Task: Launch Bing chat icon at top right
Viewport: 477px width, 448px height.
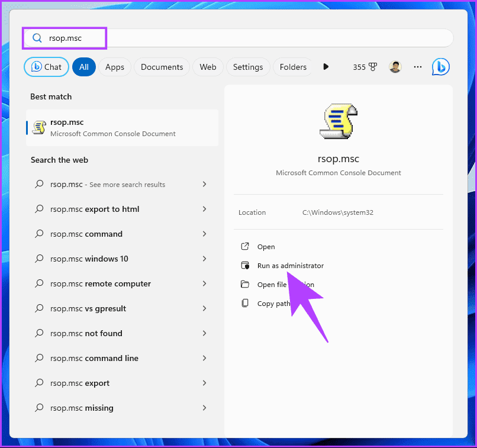Action: [440, 67]
